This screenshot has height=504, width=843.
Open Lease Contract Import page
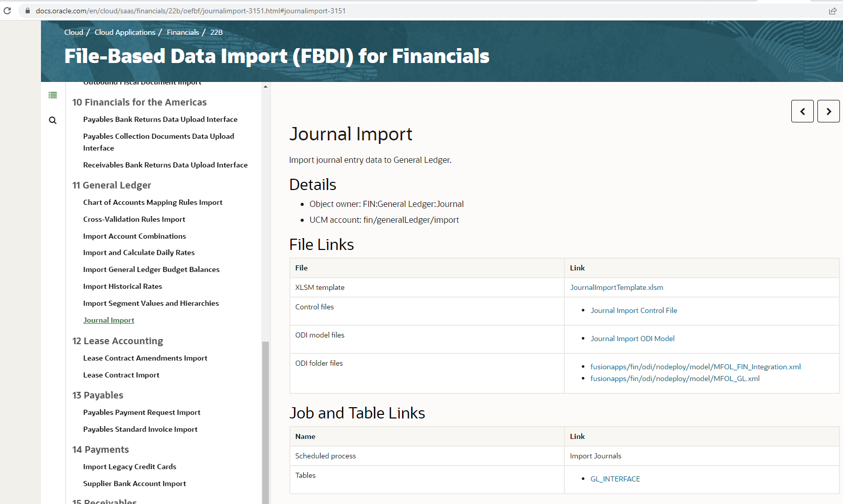[x=121, y=375]
